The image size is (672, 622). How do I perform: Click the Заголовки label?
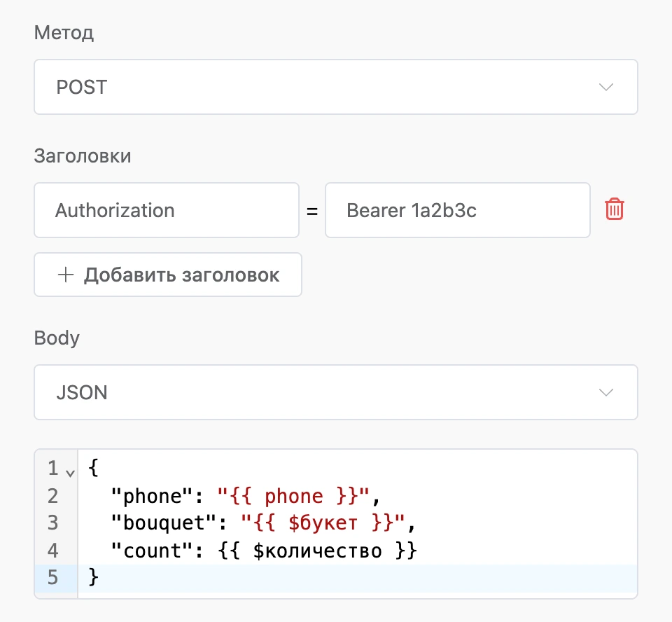pos(83,155)
